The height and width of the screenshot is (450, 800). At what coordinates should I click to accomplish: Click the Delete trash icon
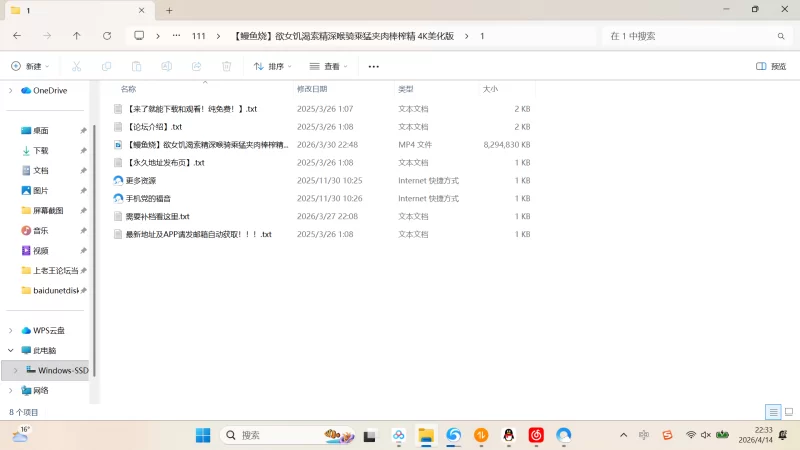click(x=226, y=66)
